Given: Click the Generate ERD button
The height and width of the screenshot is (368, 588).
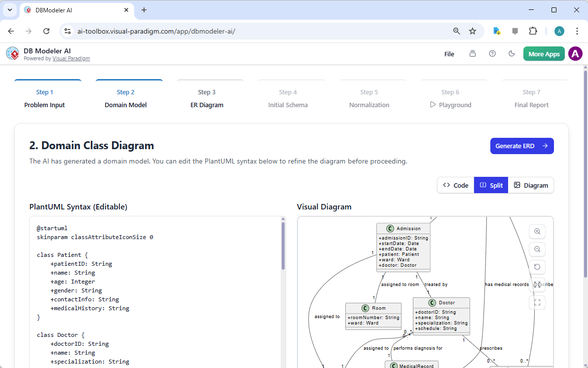Looking at the screenshot, I should (522, 146).
